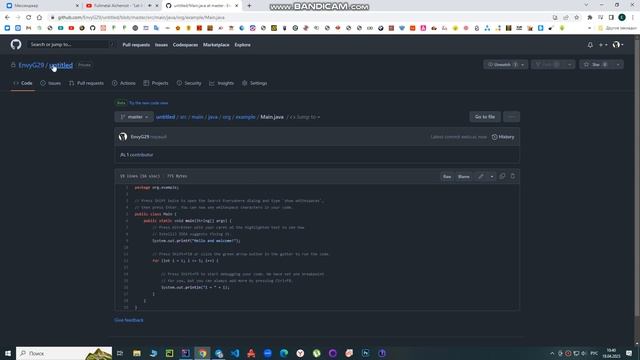640x360 pixels.
Task: Click the Windows taskbar search box
Action: coord(64,353)
